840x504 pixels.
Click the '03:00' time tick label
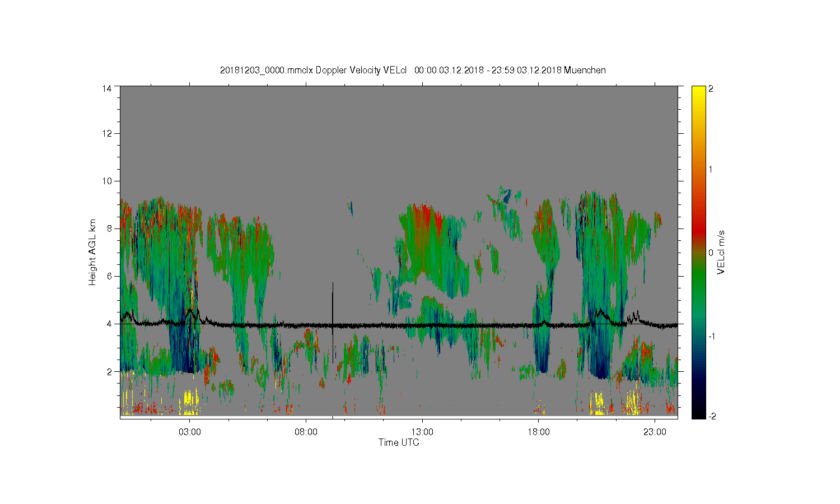190,432
